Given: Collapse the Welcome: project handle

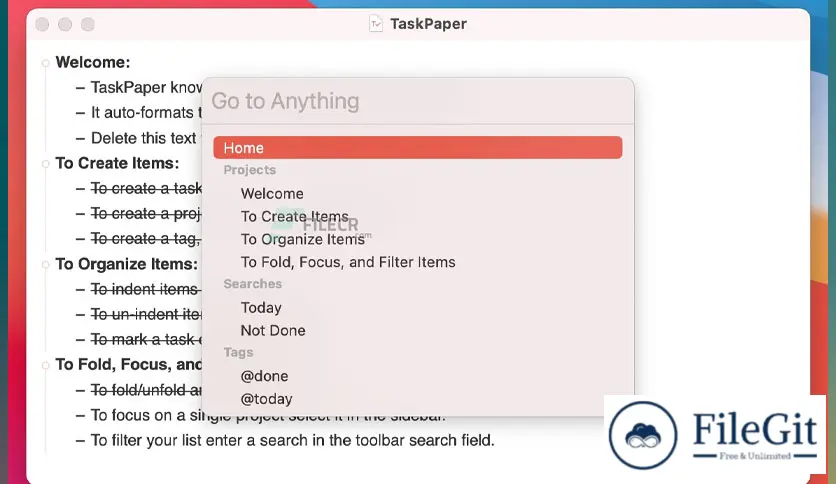Looking at the screenshot, I should tap(45, 63).
